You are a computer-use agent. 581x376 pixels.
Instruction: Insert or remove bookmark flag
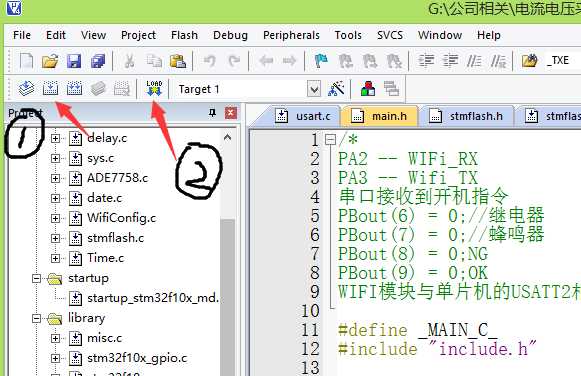tap(321, 61)
